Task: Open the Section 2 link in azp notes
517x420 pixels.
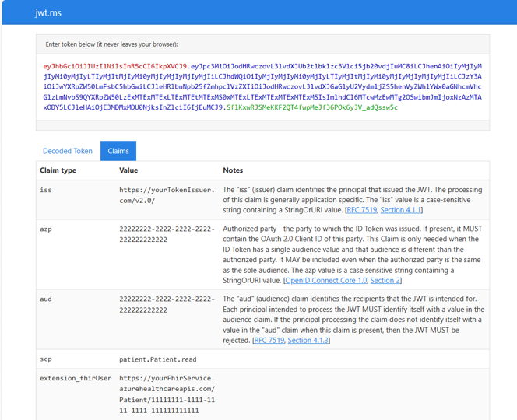Action: click(385, 280)
